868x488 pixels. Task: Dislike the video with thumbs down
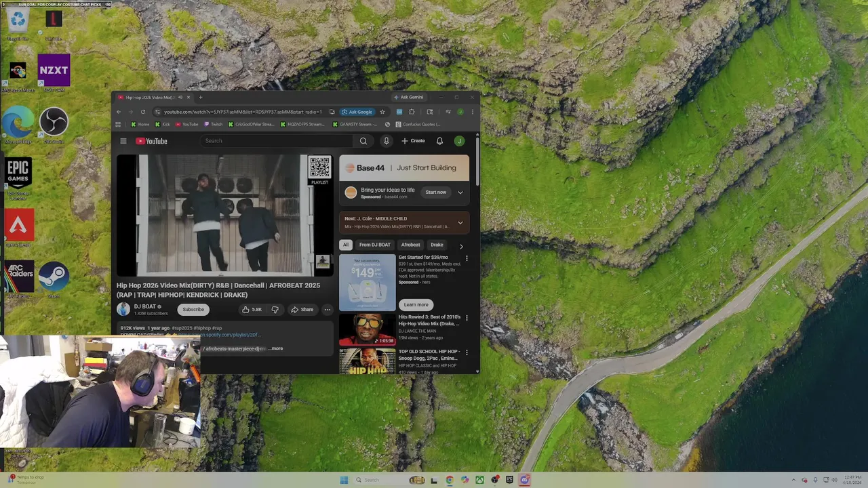coord(275,310)
